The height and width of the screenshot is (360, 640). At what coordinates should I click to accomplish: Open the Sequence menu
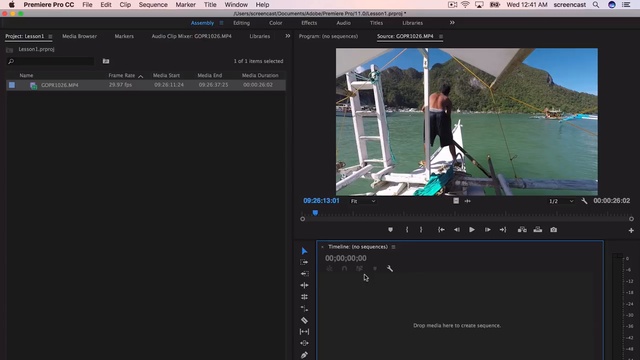coord(153,5)
